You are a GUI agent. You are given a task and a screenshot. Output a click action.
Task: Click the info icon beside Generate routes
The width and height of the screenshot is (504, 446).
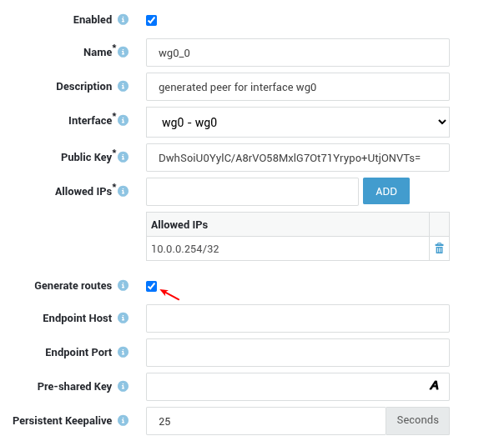123,286
